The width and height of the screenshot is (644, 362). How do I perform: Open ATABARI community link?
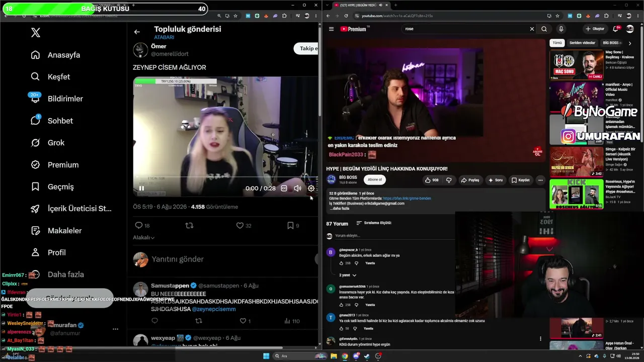coord(164,38)
